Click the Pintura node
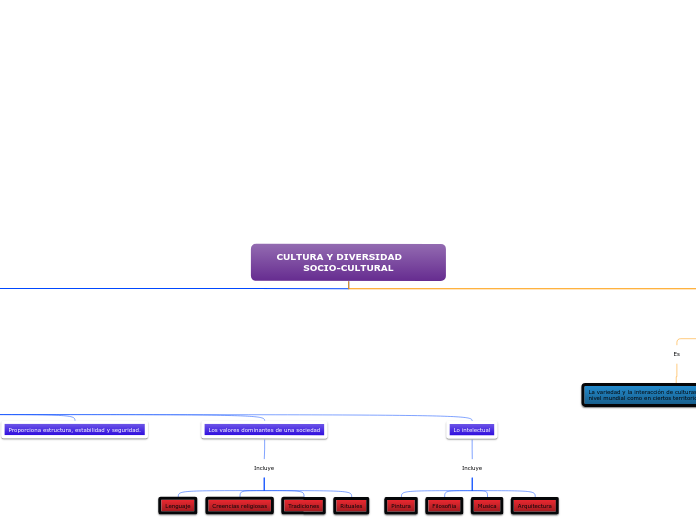 click(x=401, y=506)
